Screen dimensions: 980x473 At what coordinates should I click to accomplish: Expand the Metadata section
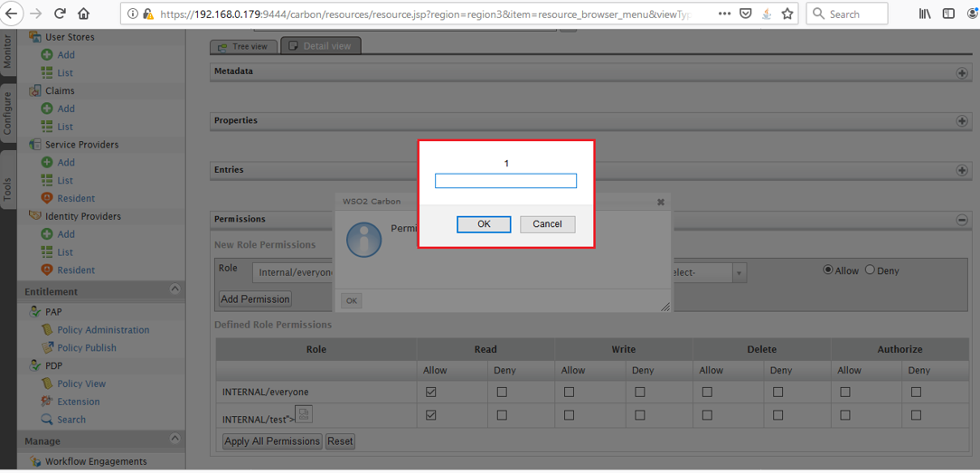[962, 73]
